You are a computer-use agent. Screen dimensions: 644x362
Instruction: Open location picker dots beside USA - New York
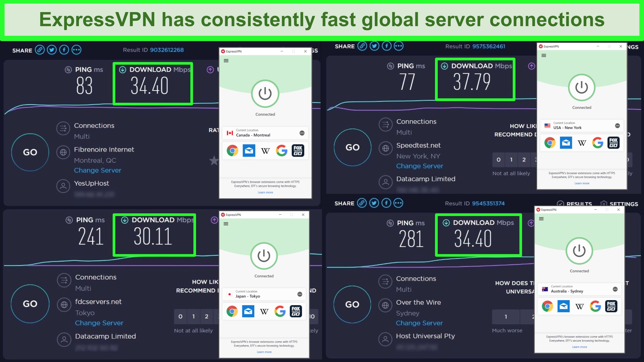617,125
